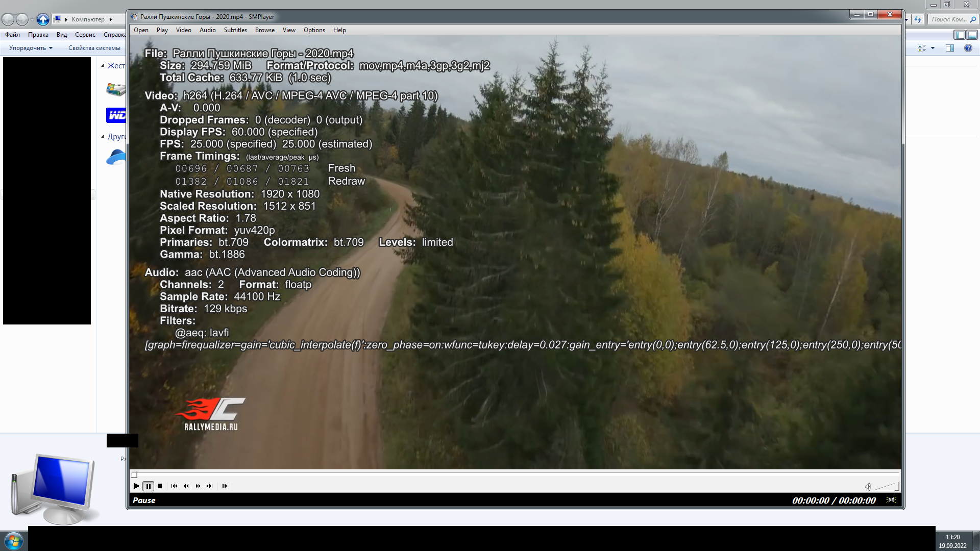Fast forward the video
Screen dimensions: 980x551
198,486
